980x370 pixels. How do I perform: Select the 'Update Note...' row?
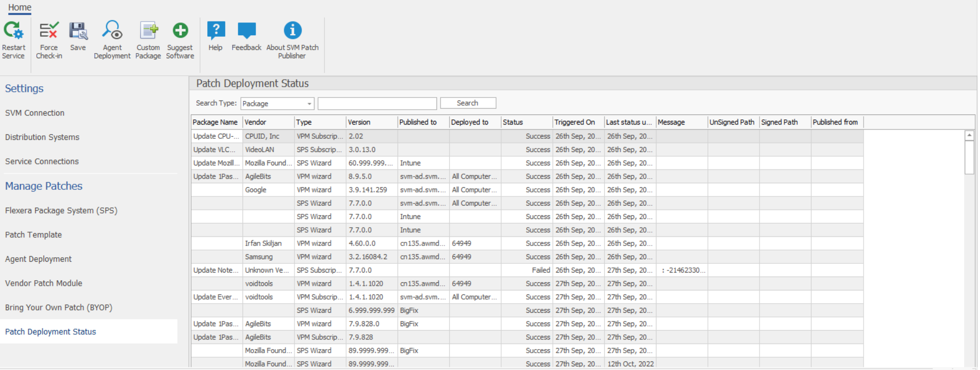click(527, 270)
